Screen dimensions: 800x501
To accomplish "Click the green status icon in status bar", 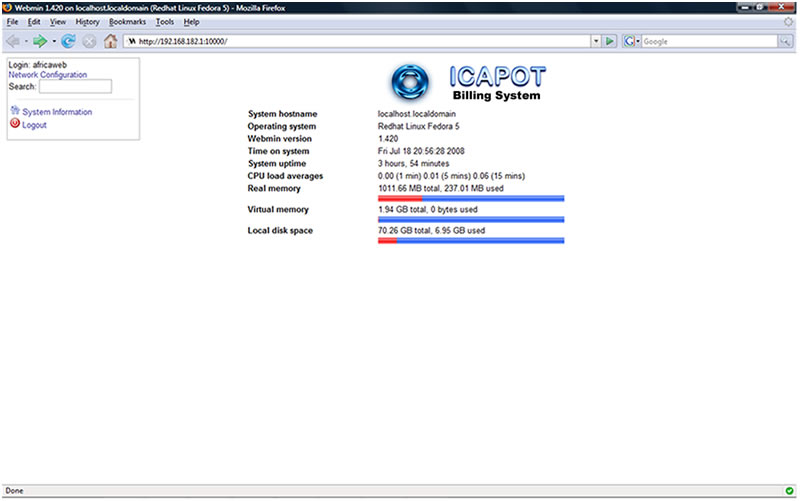I will (789, 491).
